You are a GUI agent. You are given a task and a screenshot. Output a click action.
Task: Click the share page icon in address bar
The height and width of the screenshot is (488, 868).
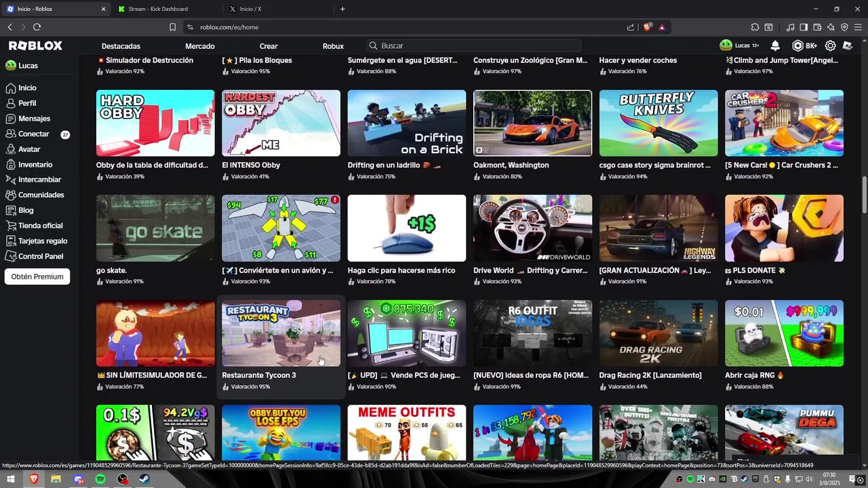pyautogui.click(x=631, y=27)
